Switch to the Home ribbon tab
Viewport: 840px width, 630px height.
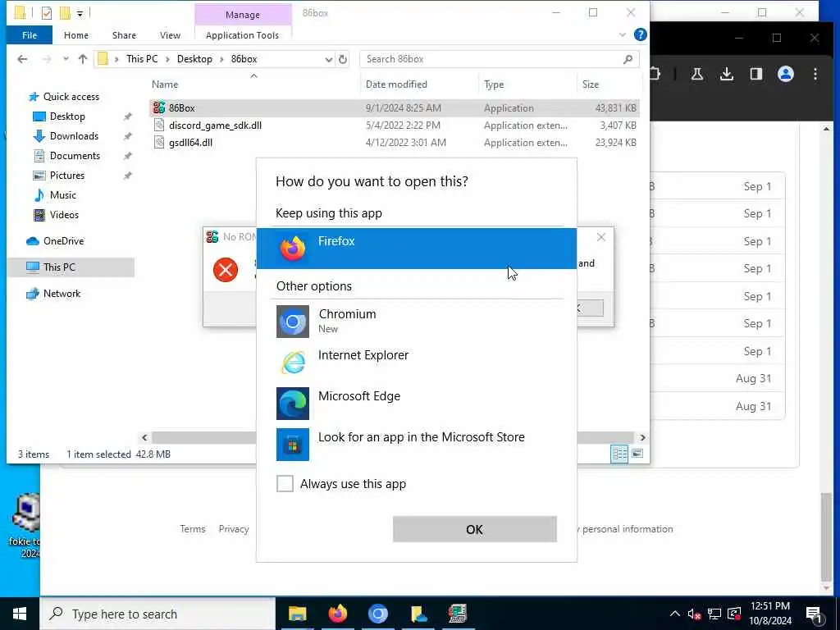coord(76,35)
